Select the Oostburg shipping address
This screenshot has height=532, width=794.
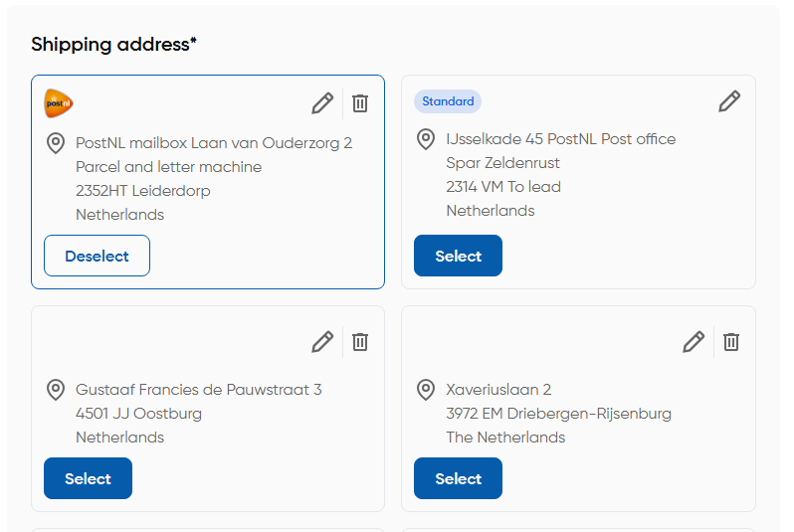click(x=88, y=478)
